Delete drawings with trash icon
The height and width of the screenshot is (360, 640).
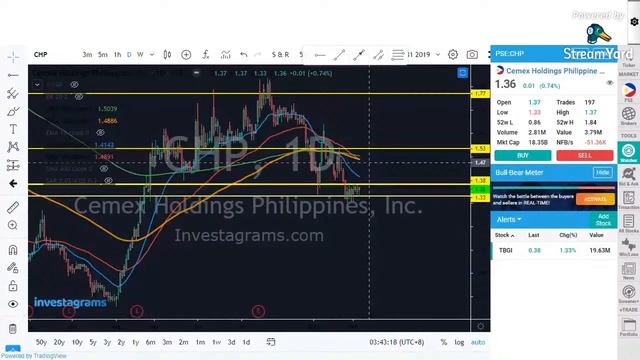point(13,329)
